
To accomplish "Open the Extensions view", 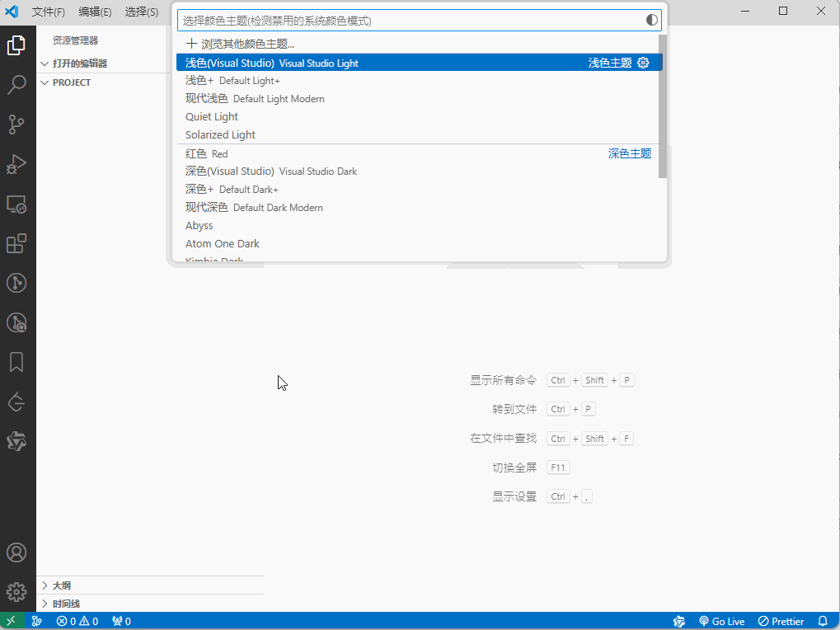I will click(16, 243).
